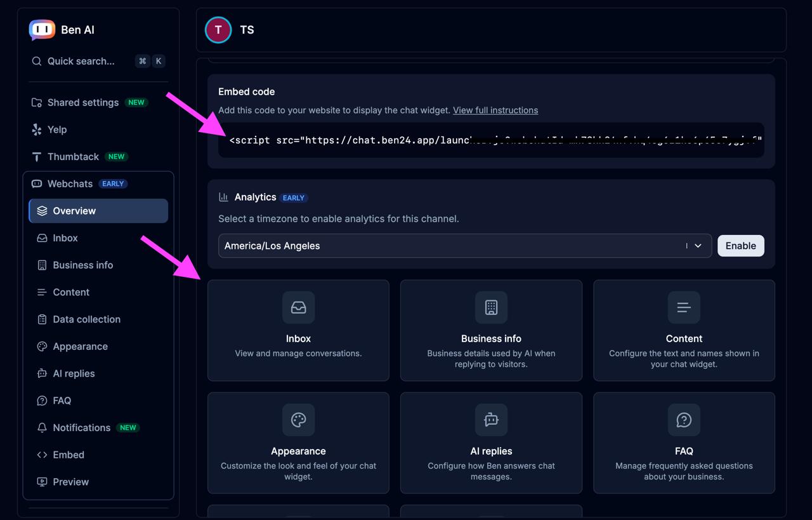
Task: Select Webchats in the sidebar
Action: click(x=98, y=183)
